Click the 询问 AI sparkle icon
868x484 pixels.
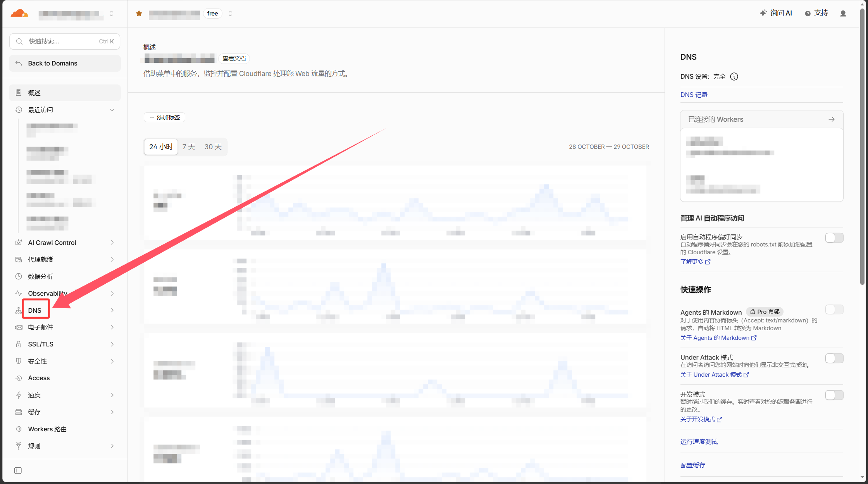click(x=763, y=13)
